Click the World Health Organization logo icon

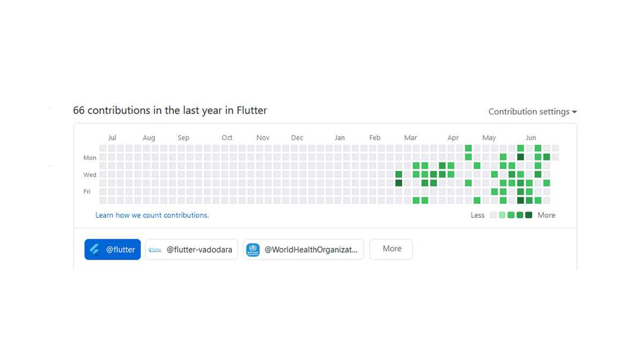[253, 249]
